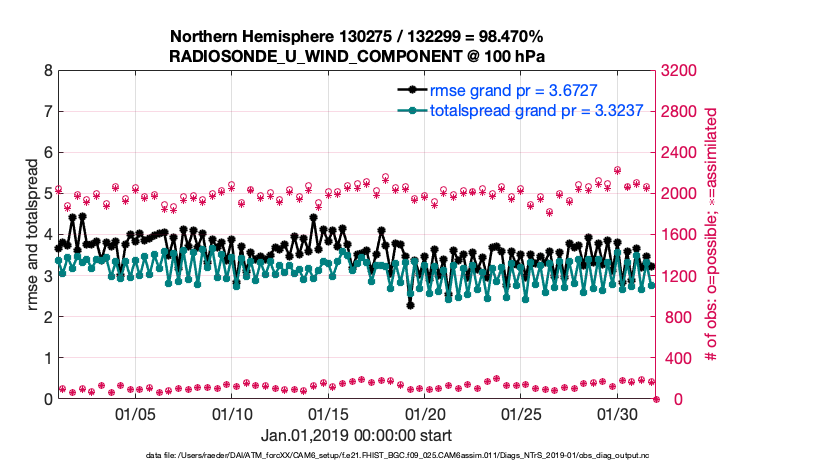
Task: Click the 01/05 date tick label
Action: coord(136,414)
